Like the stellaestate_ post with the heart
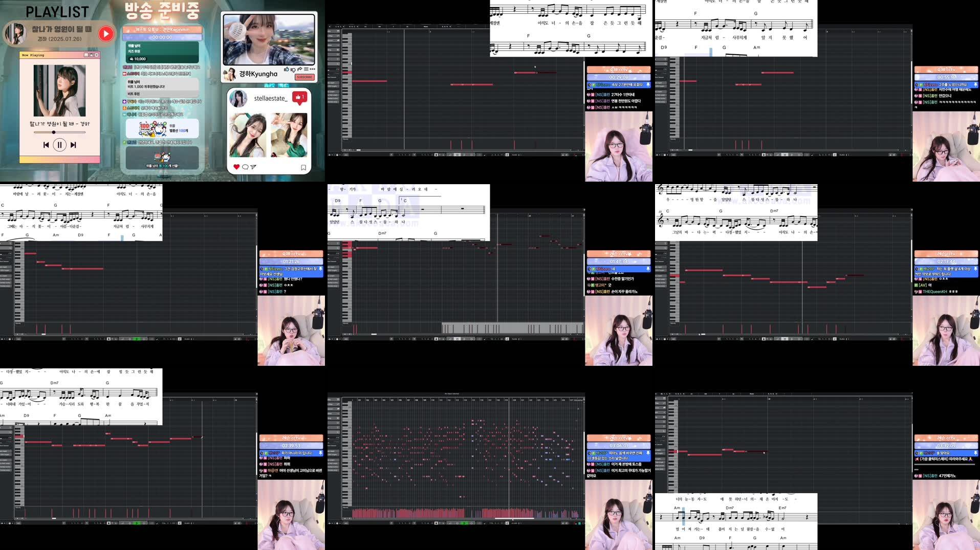The image size is (980, 550). tap(236, 167)
